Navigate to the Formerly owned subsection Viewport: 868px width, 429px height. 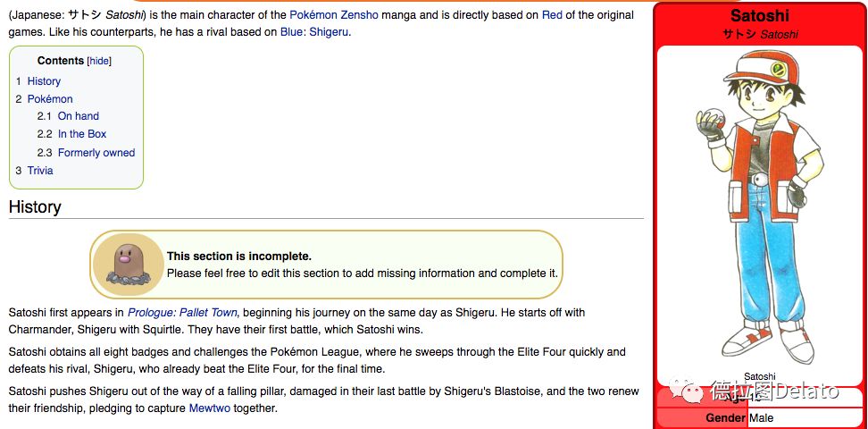(96, 153)
